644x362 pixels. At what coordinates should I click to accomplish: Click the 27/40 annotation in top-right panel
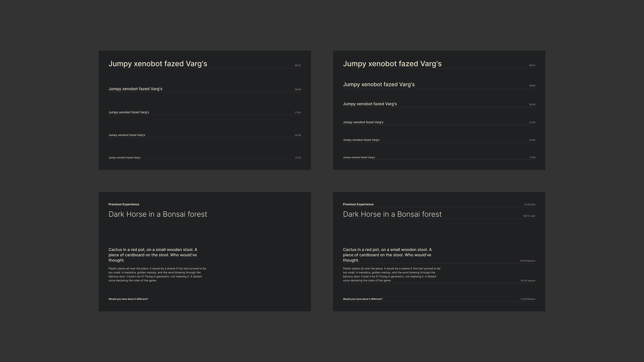point(532,122)
